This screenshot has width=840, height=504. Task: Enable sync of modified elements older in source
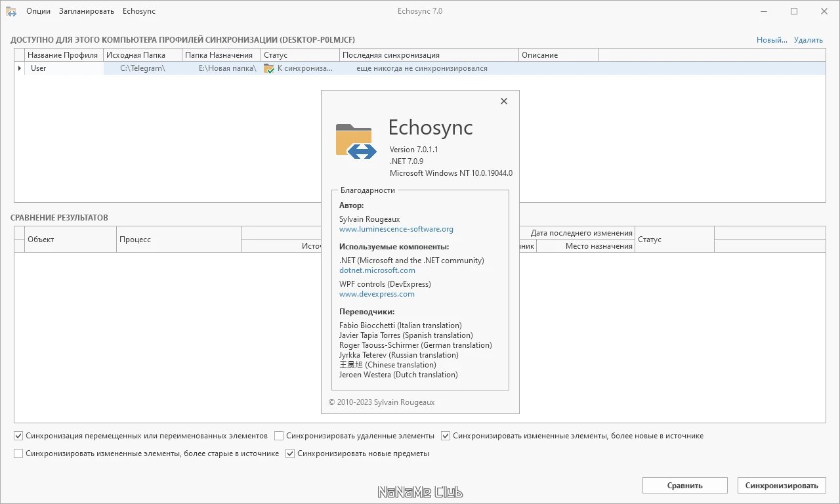[18, 453]
